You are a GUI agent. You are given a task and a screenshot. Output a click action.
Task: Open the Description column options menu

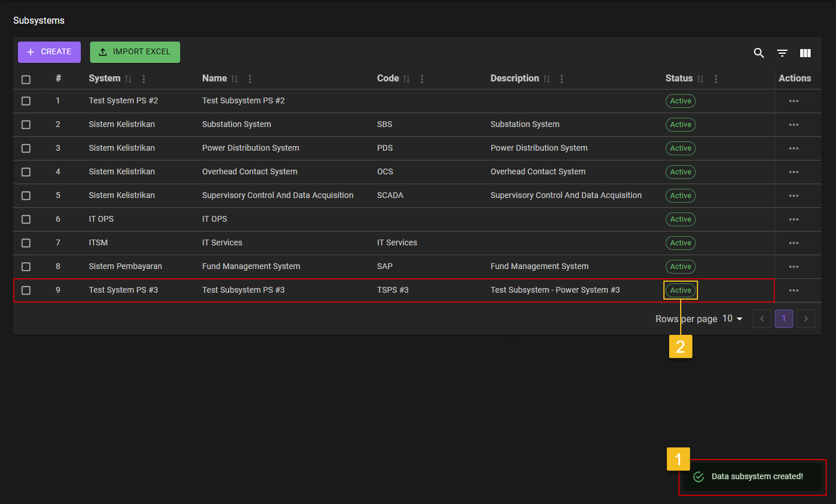pos(562,79)
